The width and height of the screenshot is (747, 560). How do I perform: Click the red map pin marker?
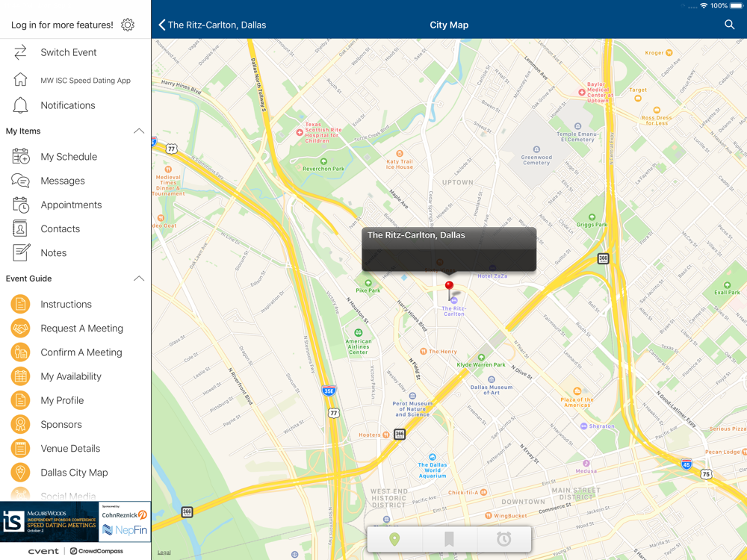(449, 285)
